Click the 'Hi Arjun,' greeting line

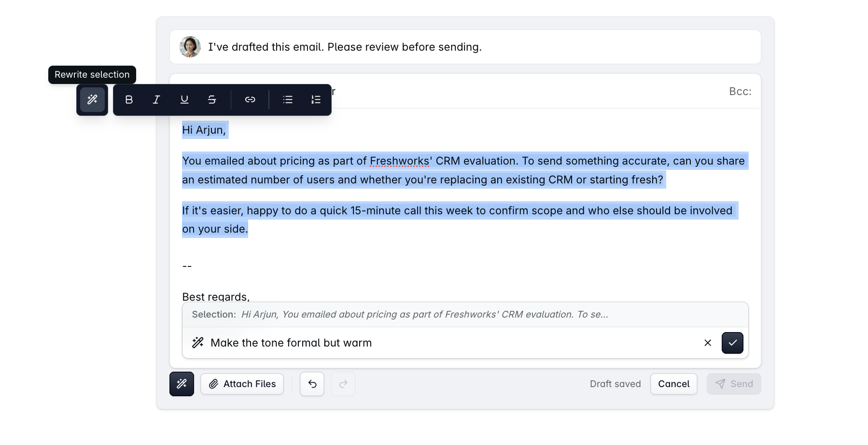coord(204,130)
